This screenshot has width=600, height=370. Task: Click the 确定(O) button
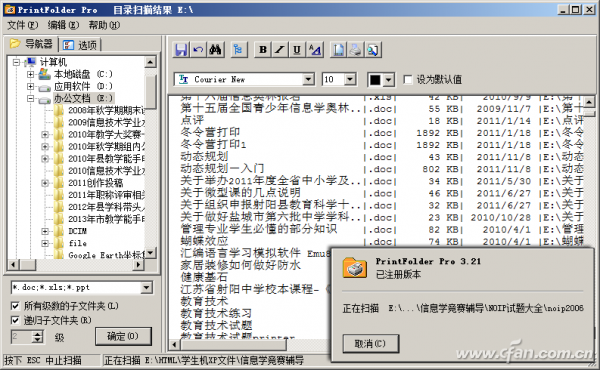coord(123,336)
